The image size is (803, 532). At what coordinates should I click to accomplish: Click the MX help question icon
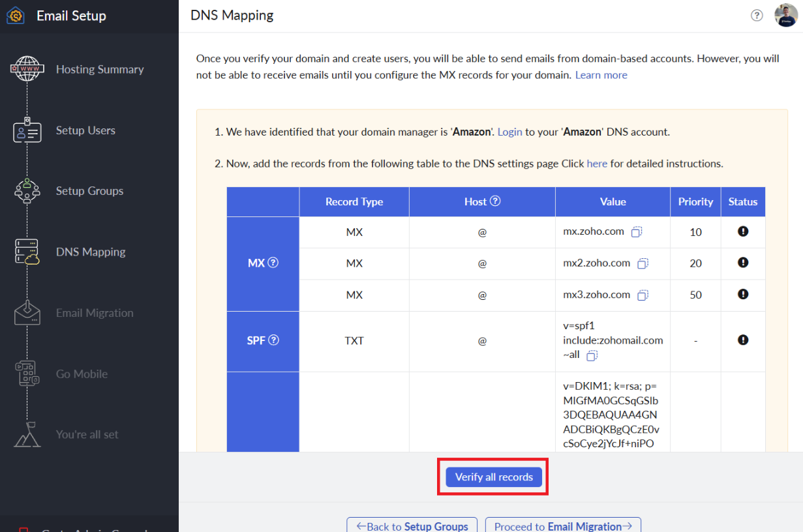[273, 263]
